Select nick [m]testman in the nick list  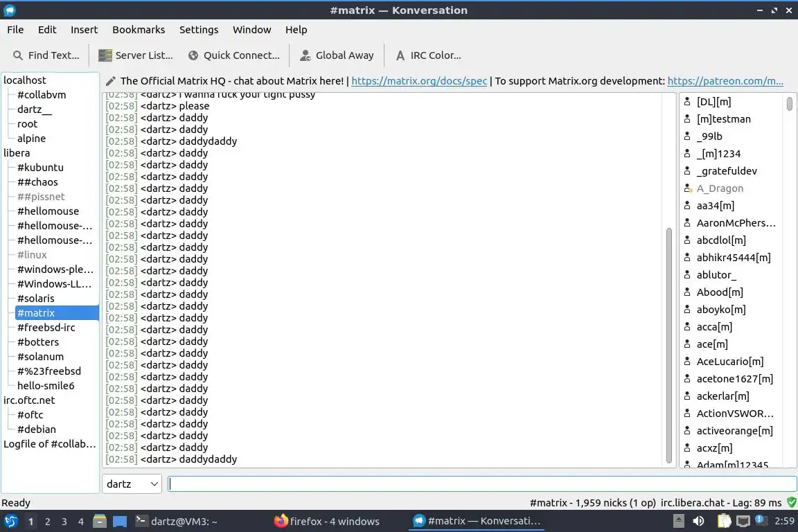[x=724, y=119]
